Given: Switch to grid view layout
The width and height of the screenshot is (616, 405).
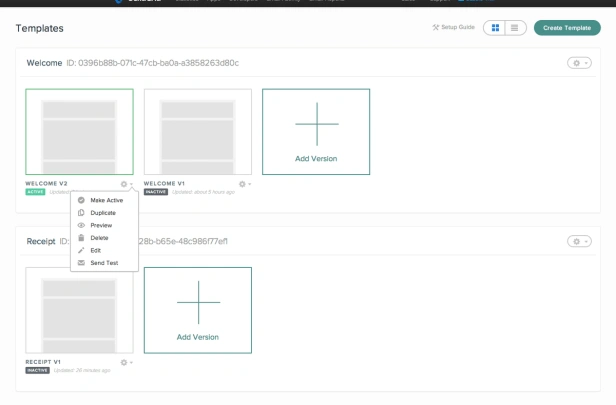Looking at the screenshot, I should point(495,28).
